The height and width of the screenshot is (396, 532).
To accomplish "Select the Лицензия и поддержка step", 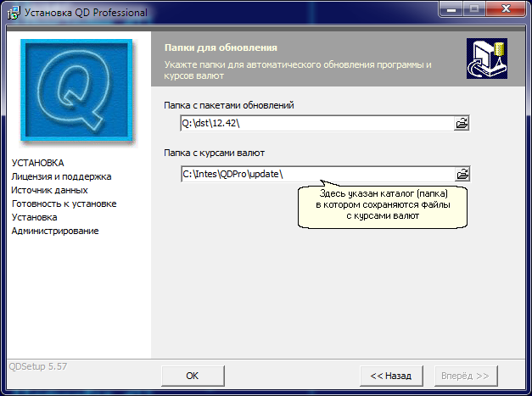I will click(x=61, y=176).
